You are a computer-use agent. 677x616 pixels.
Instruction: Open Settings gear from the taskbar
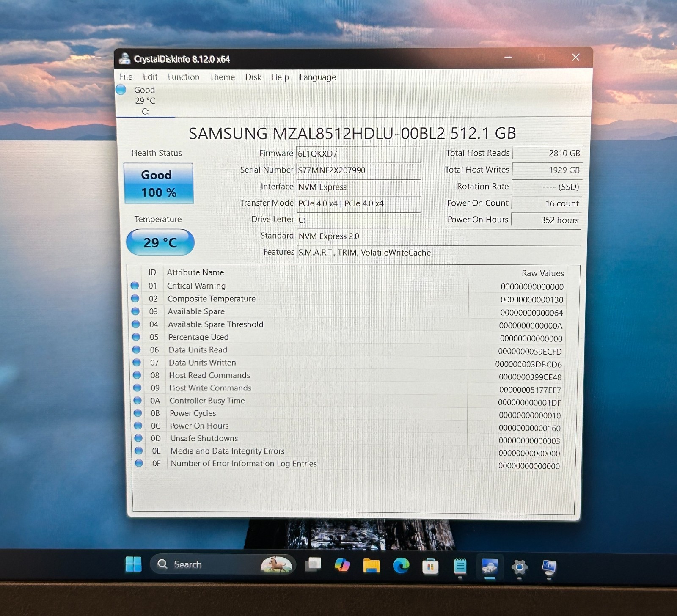(x=519, y=567)
